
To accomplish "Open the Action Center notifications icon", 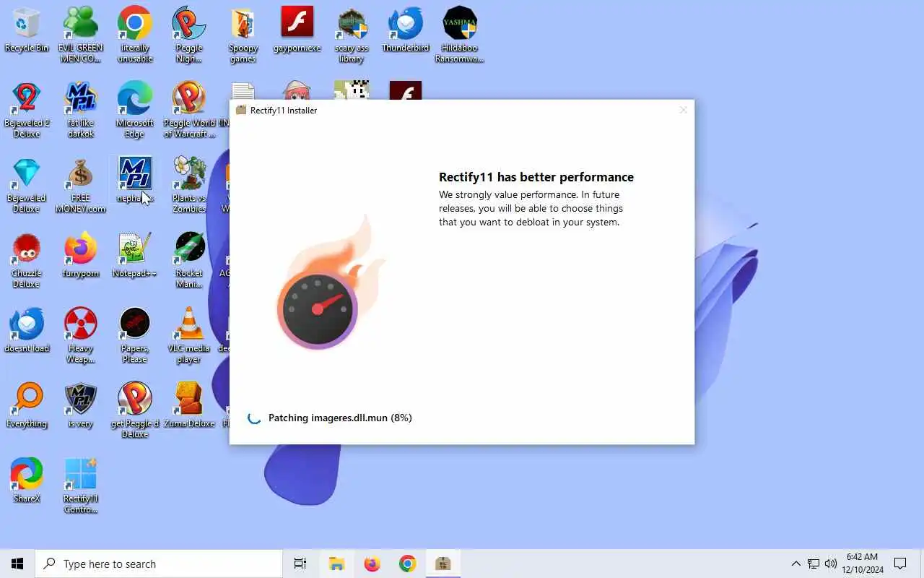I will point(900,564).
